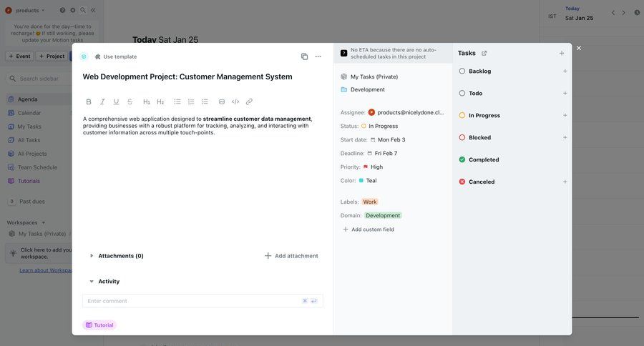The image size is (644, 346).
Task: Apply strikethrough formatting in editor toolbar
Action: tap(130, 102)
